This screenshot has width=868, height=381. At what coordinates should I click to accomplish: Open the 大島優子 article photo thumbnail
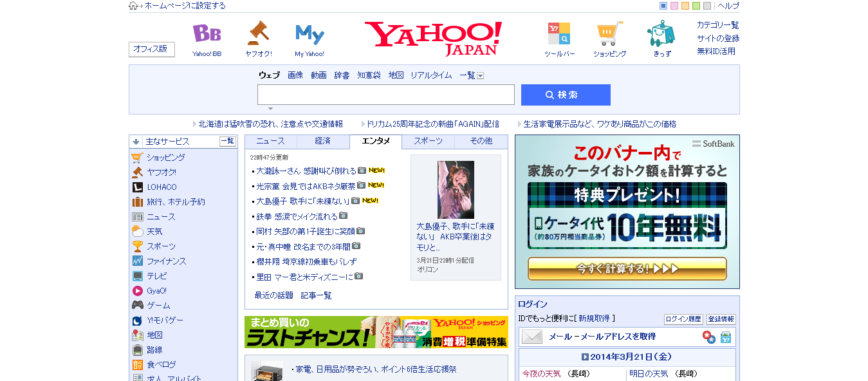tap(456, 190)
